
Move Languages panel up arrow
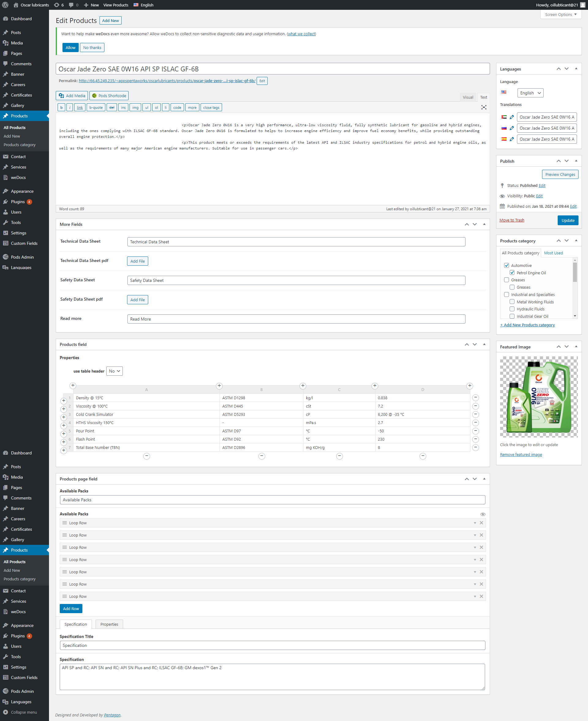click(x=559, y=69)
